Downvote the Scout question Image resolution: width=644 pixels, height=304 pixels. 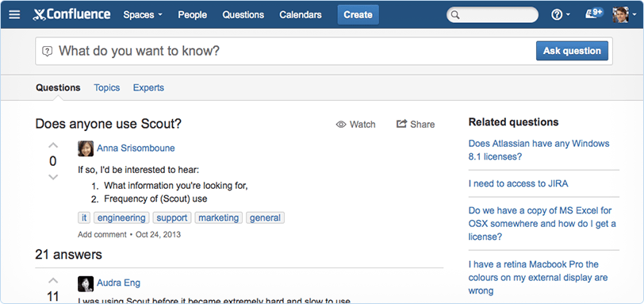[53, 177]
